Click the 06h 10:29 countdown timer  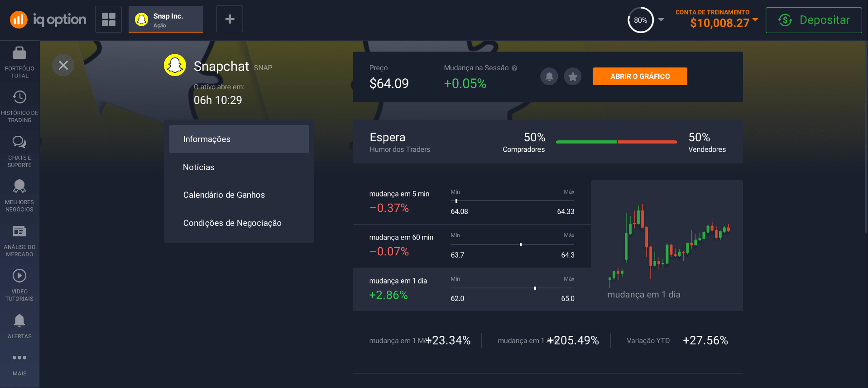(x=218, y=100)
